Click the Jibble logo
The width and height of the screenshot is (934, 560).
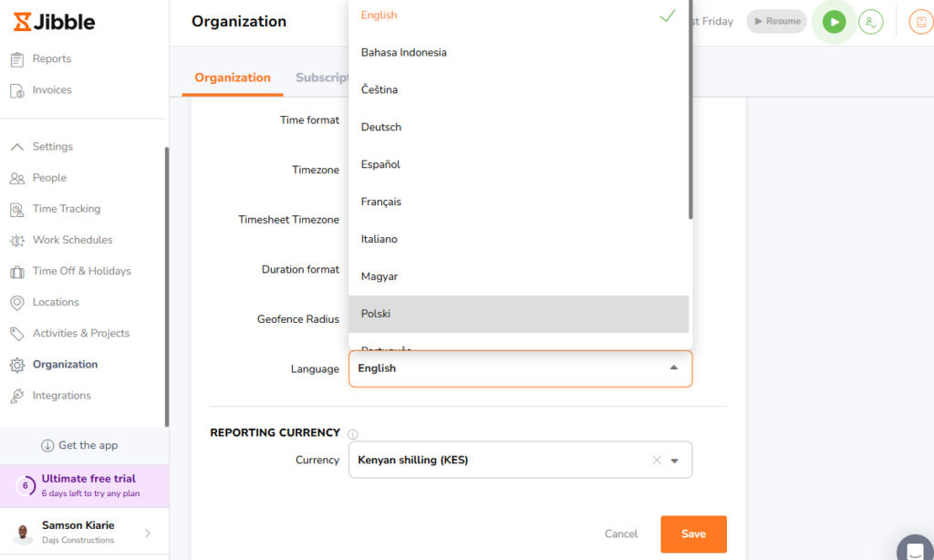tap(54, 22)
